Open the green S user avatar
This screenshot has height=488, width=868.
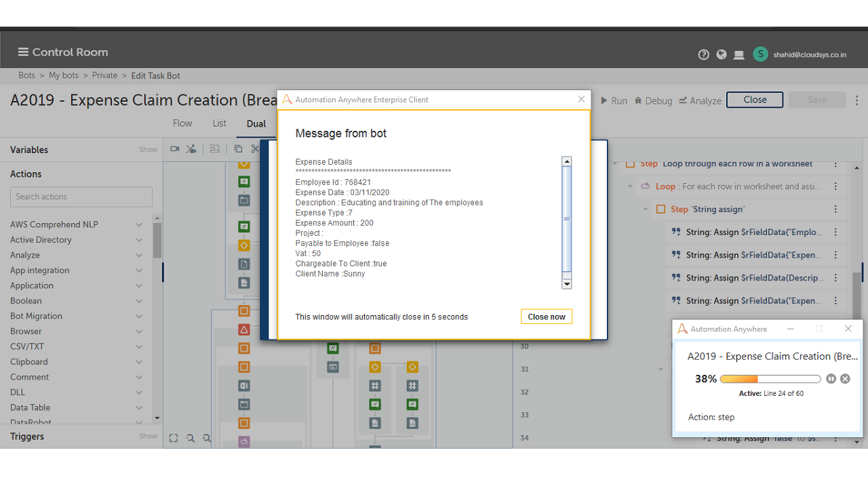click(x=761, y=54)
